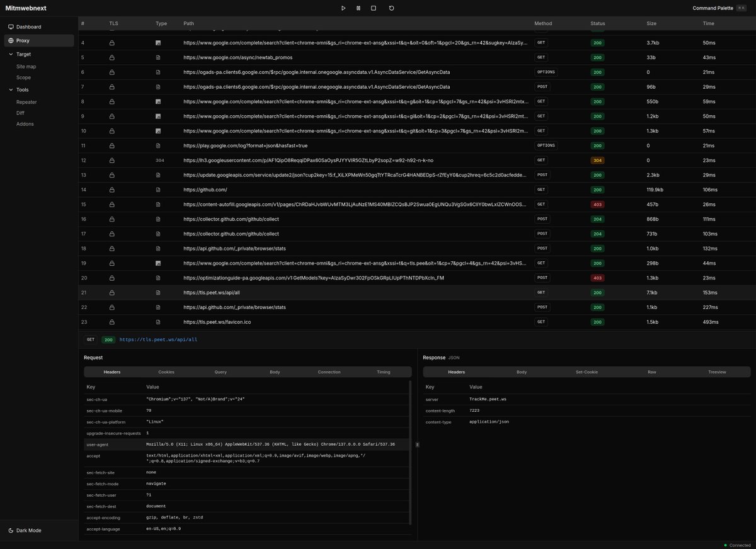Screen dimensions: 756x549
Task: Select the https://github.com/ request row
Action: pos(417,190)
